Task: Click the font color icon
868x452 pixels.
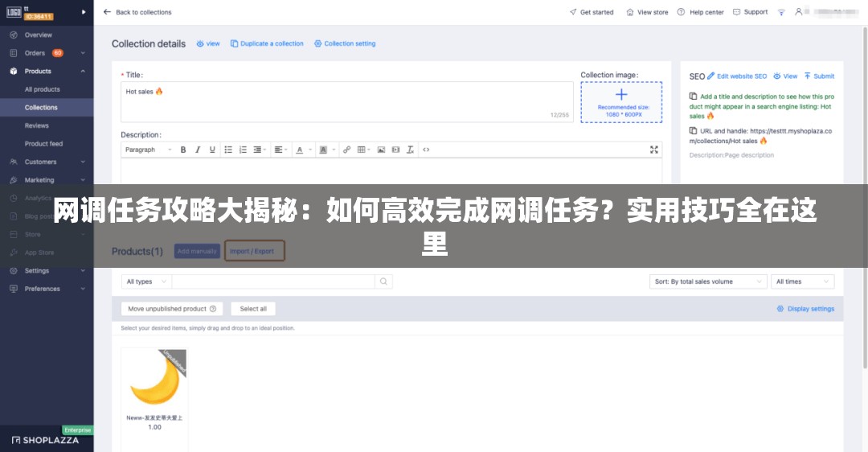Action: tap(300, 150)
